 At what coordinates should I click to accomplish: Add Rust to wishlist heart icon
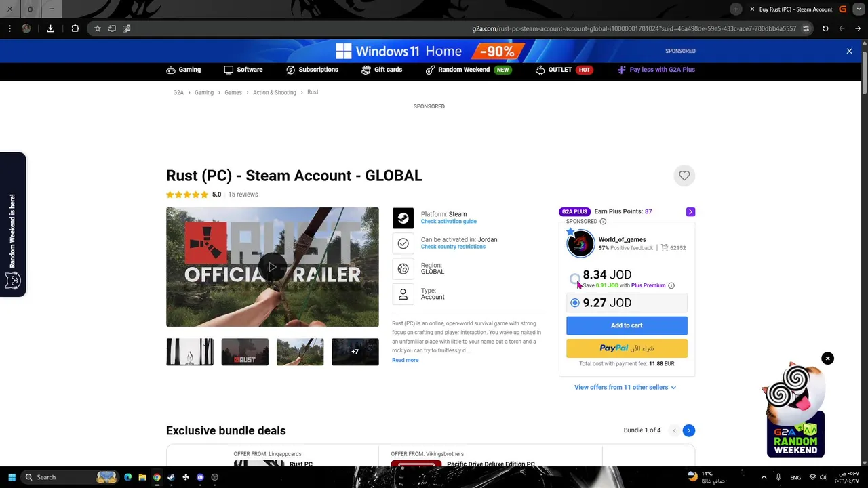pyautogui.click(x=684, y=176)
